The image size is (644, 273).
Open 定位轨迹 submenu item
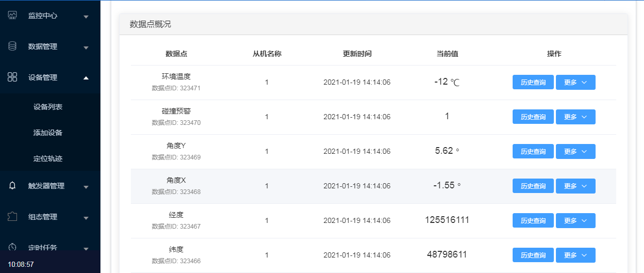[48, 158]
